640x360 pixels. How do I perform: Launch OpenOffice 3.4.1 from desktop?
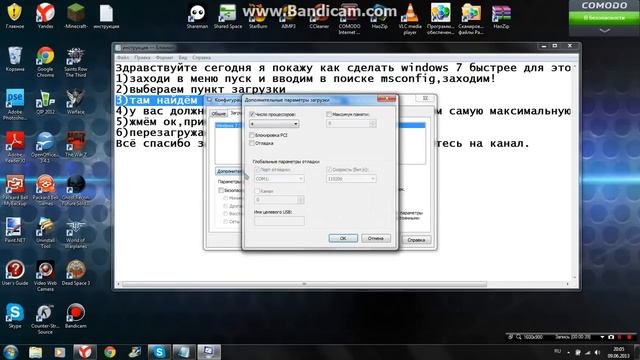click(x=45, y=147)
